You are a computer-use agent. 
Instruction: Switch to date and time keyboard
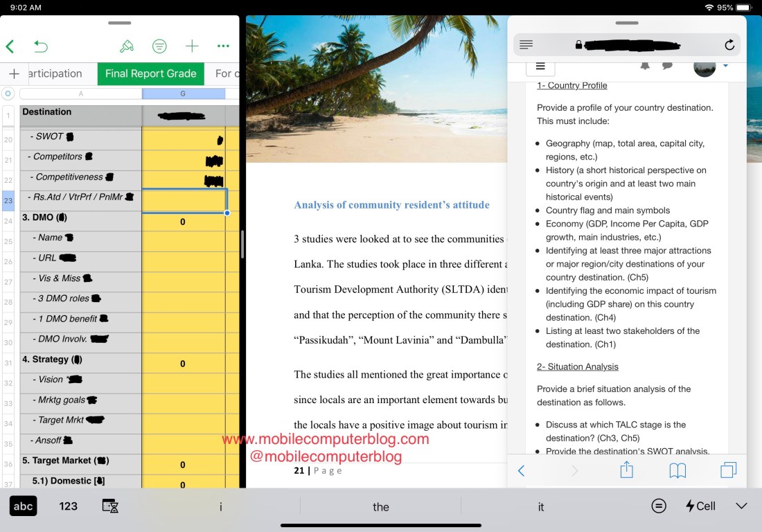tap(110, 506)
